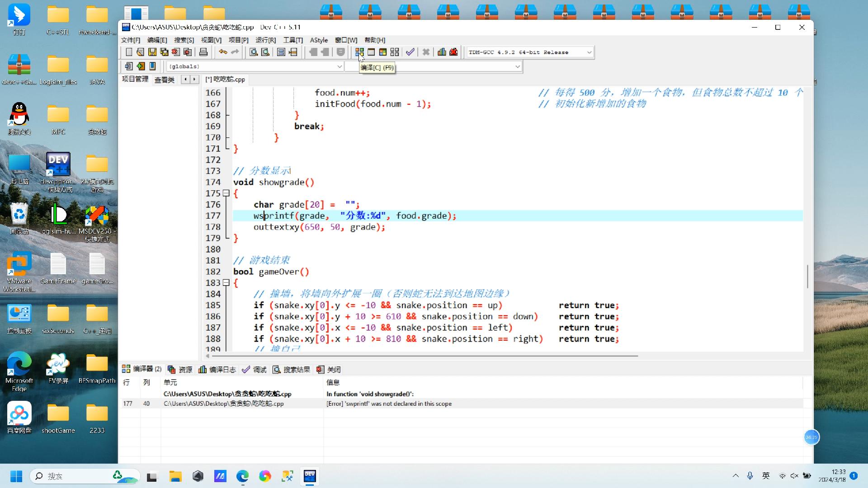Open the 工具[T] menu
This screenshot has height=488, width=868.
(293, 40)
